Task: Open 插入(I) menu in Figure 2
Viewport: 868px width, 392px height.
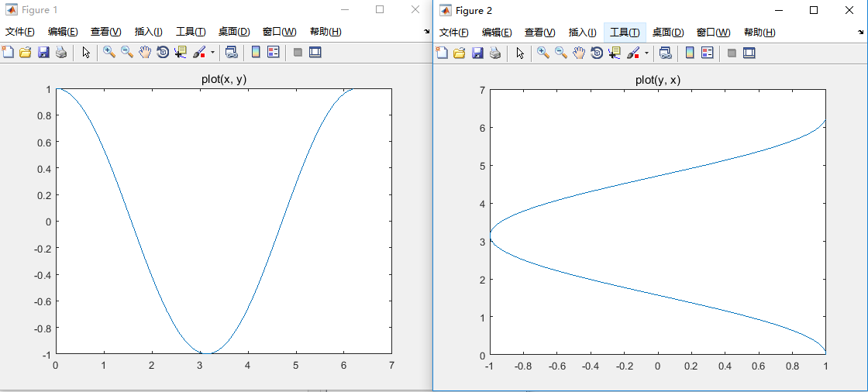Action: point(582,33)
